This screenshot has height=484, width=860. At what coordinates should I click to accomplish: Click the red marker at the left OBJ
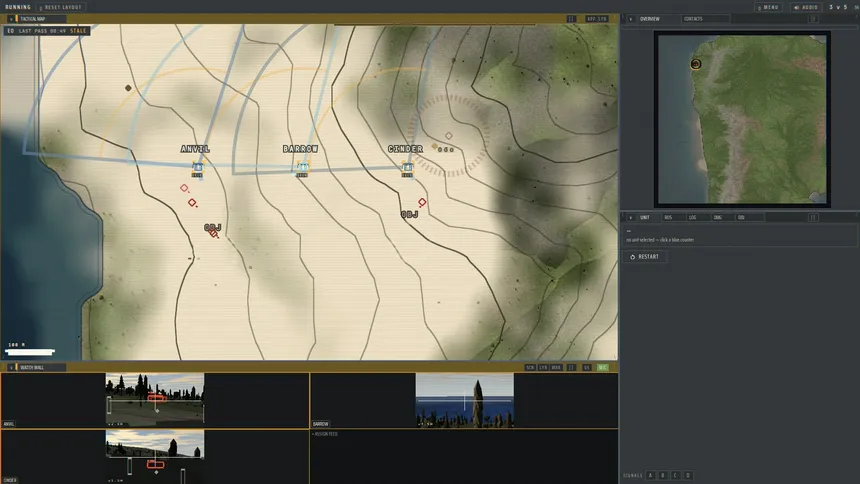pyautogui.click(x=213, y=234)
